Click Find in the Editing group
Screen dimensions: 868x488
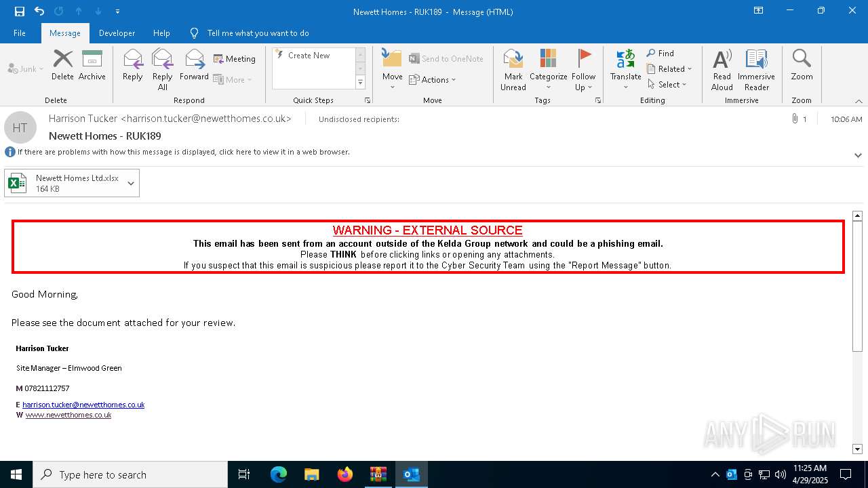tap(660, 54)
